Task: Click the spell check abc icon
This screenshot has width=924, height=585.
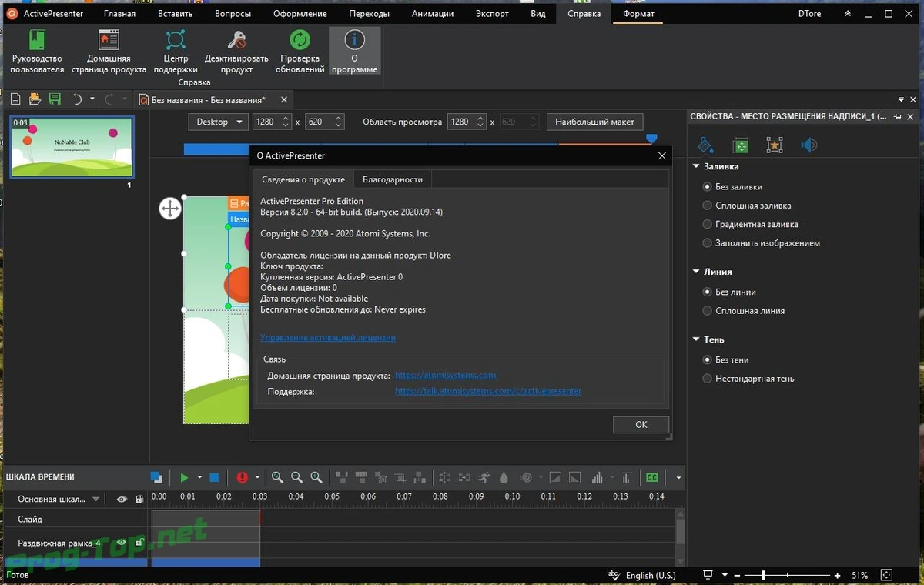Action: tap(614, 575)
